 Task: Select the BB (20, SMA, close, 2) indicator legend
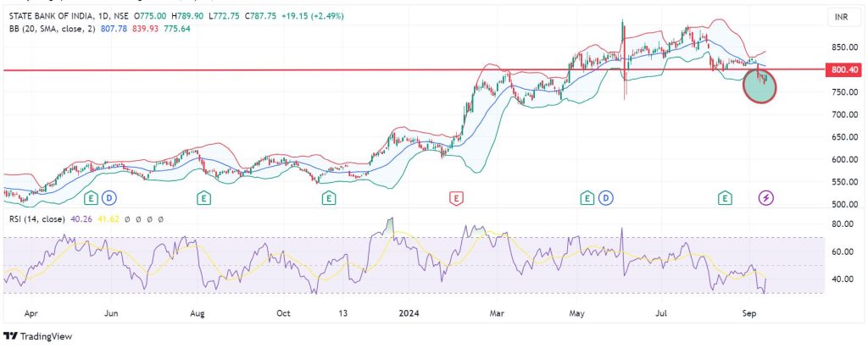point(53,28)
